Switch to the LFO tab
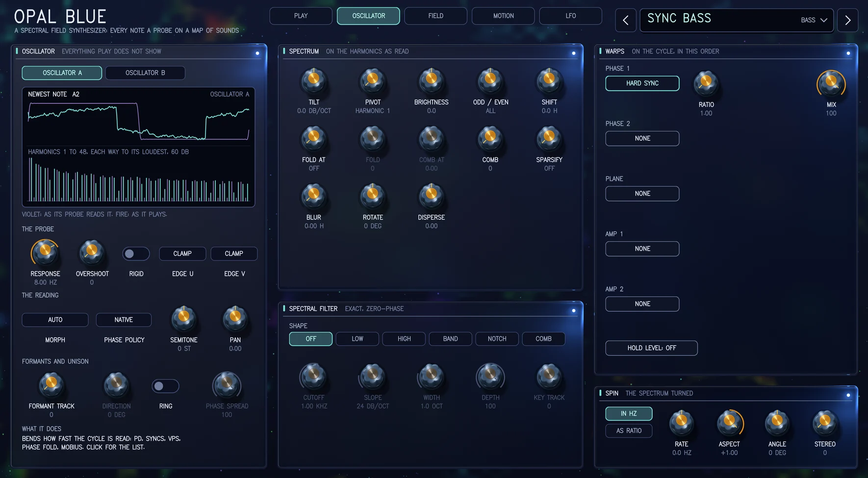868x478 pixels. click(571, 16)
